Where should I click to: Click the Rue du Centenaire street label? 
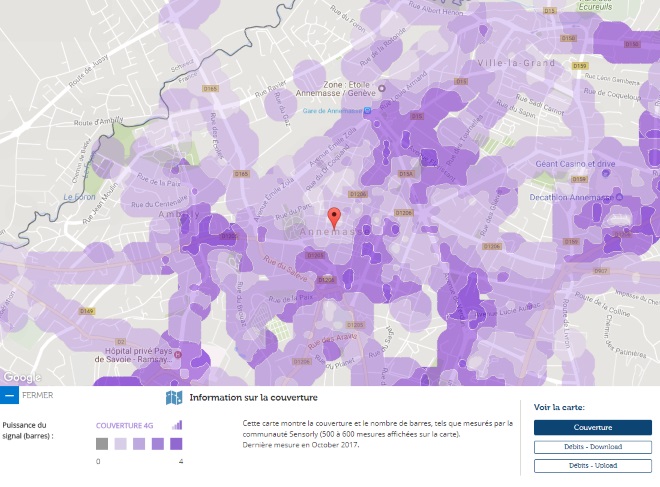coord(159,202)
